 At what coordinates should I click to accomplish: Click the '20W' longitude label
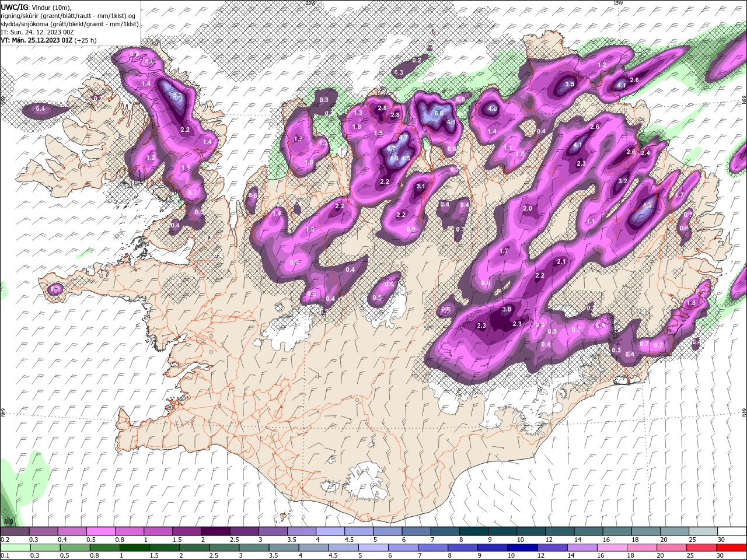[x=310, y=2]
